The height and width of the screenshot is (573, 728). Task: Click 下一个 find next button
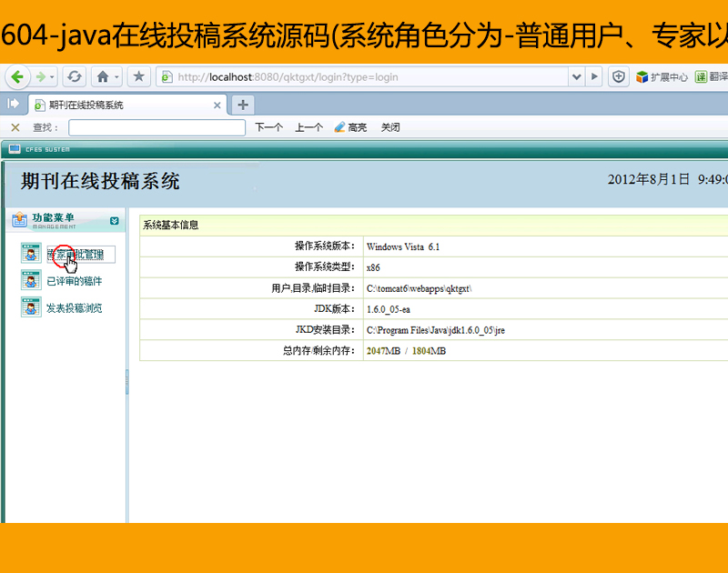click(268, 127)
